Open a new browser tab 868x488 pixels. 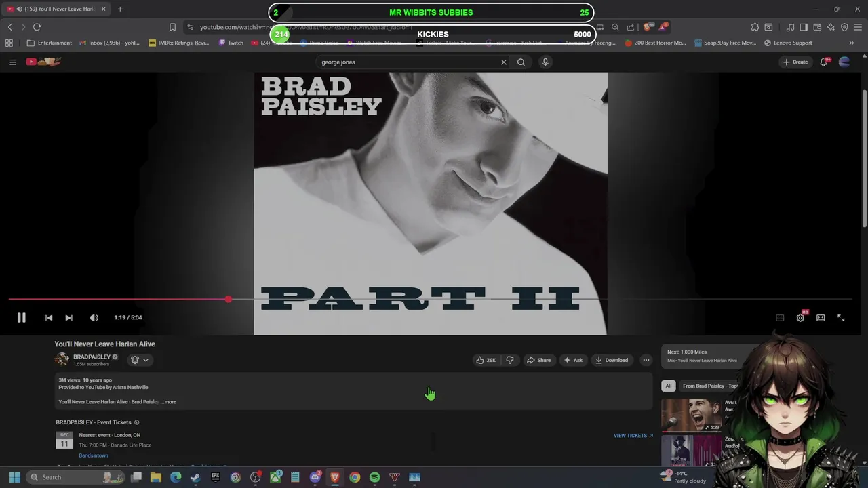point(120,9)
